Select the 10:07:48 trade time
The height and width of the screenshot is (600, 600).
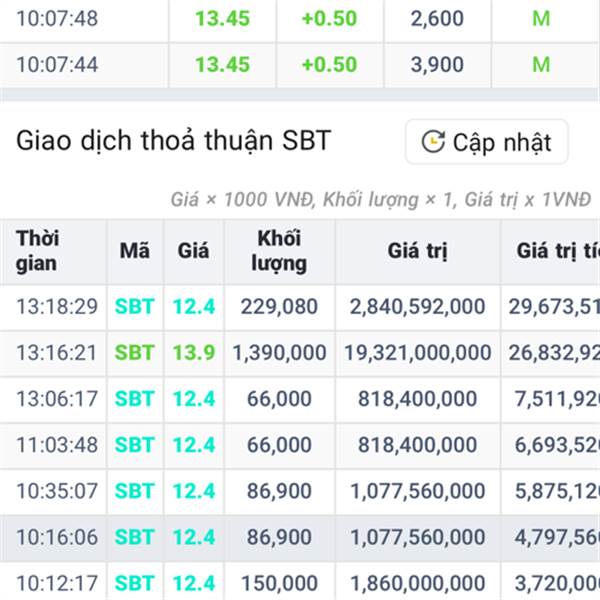tap(57, 18)
